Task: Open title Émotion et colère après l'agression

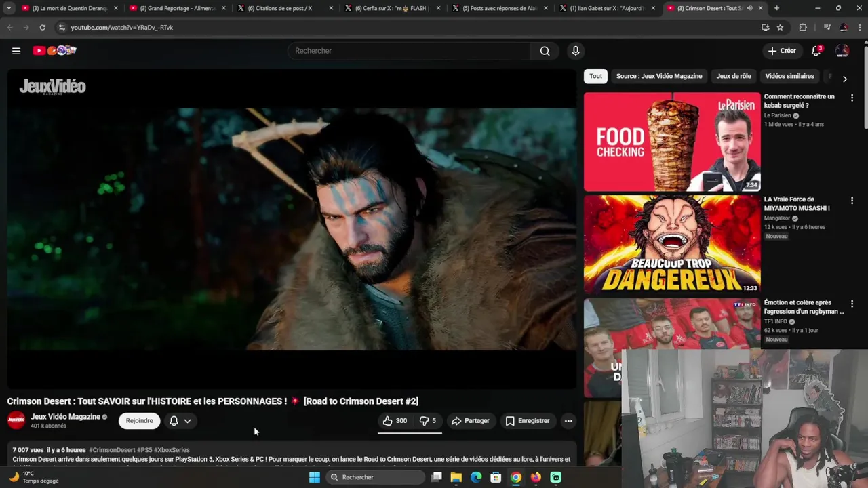Action: 804,307
